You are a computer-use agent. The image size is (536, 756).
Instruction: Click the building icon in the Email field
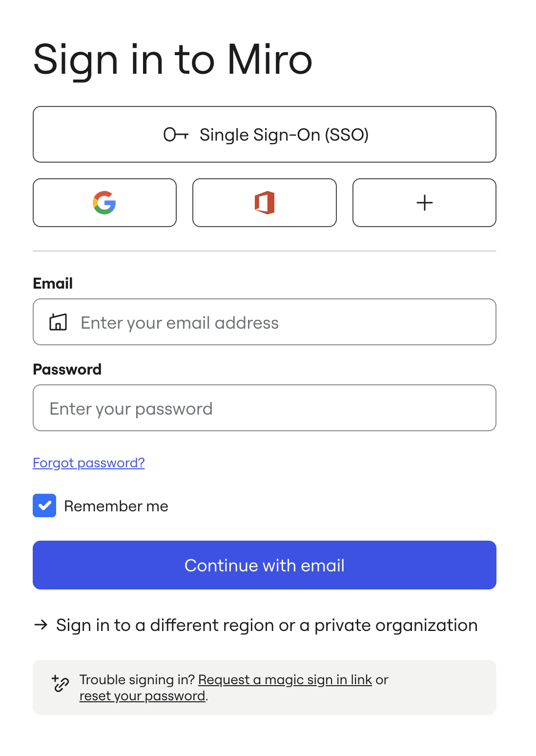pos(58,322)
